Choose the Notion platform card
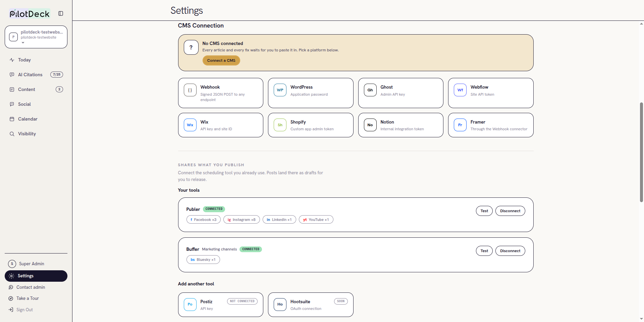Viewport: 644px width, 322px height. (x=400, y=125)
